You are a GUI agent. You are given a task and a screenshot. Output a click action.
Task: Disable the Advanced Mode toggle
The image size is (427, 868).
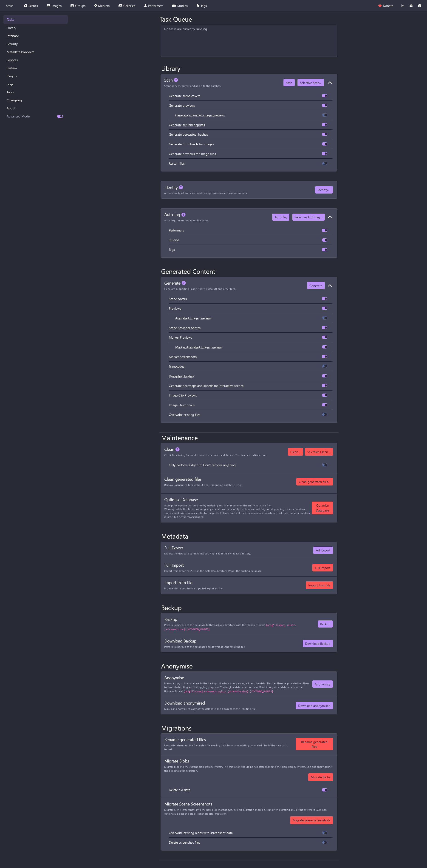[x=60, y=117]
